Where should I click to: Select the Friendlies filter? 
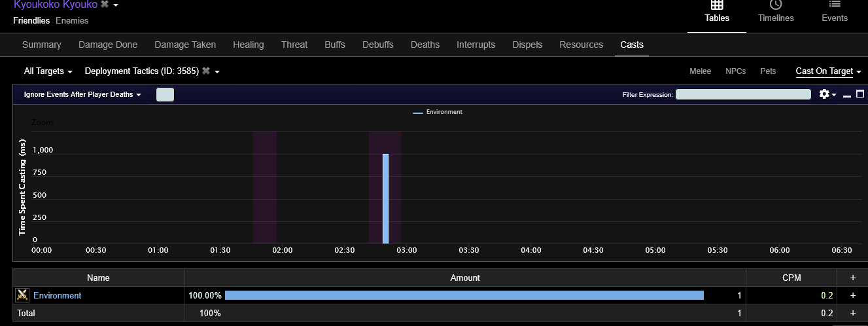click(x=31, y=20)
